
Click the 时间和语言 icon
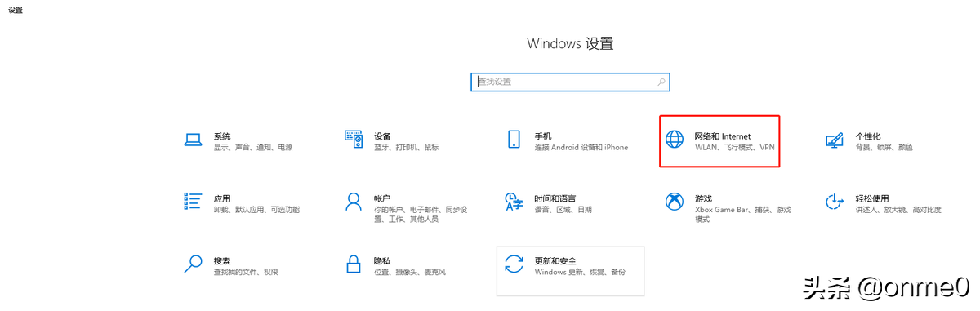point(514,202)
